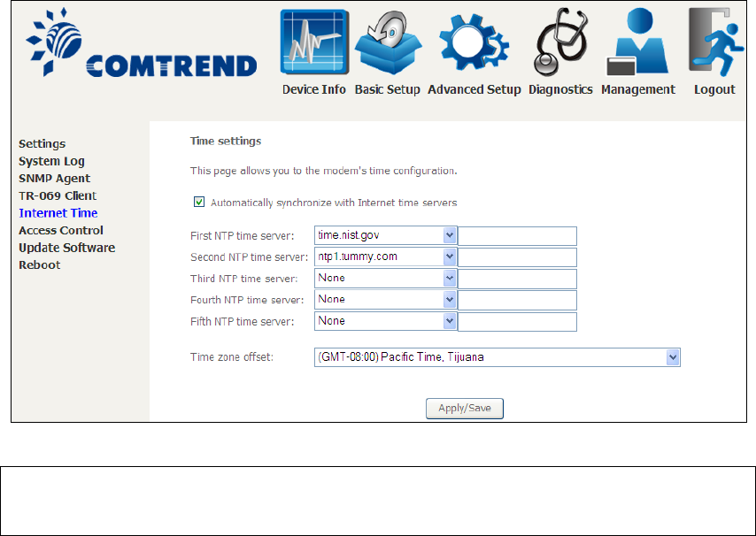The height and width of the screenshot is (536, 756).
Task: Focus the Fifth NTP server custom text field
Action: pos(517,322)
